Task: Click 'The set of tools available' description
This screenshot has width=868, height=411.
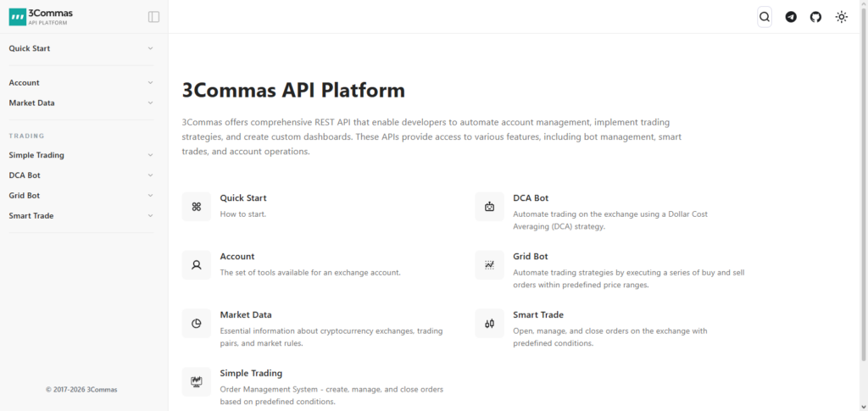Action: 310,273
